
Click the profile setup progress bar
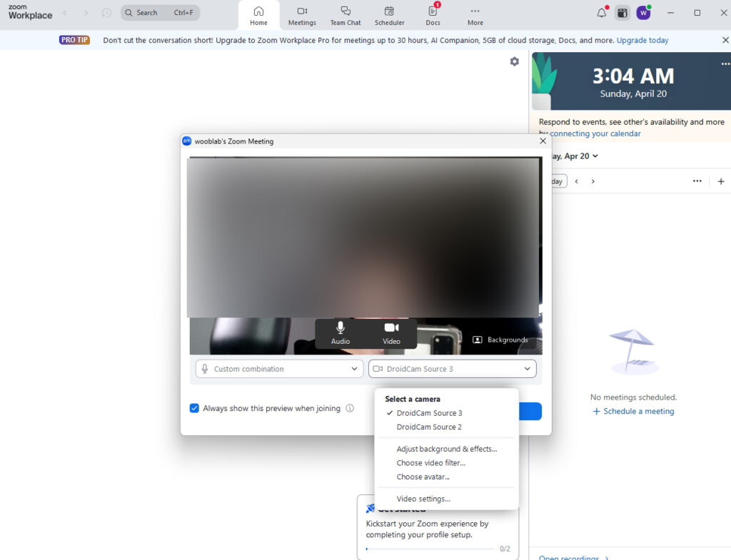tap(430, 549)
